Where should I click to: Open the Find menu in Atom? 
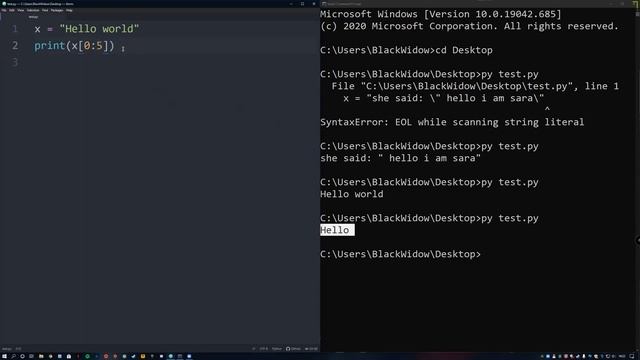(45, 10)
